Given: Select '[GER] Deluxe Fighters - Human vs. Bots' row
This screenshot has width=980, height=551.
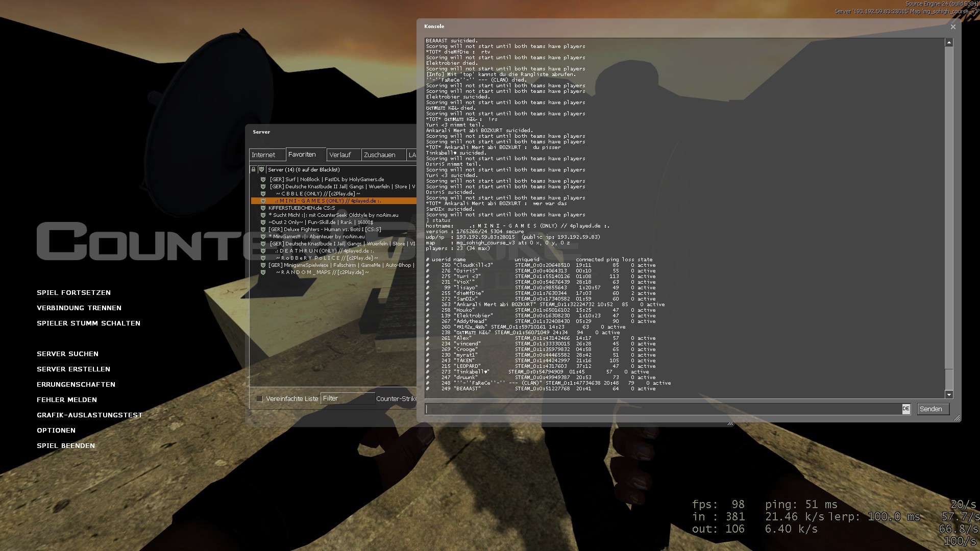Looking at the screenshot, I should [334, 230].
